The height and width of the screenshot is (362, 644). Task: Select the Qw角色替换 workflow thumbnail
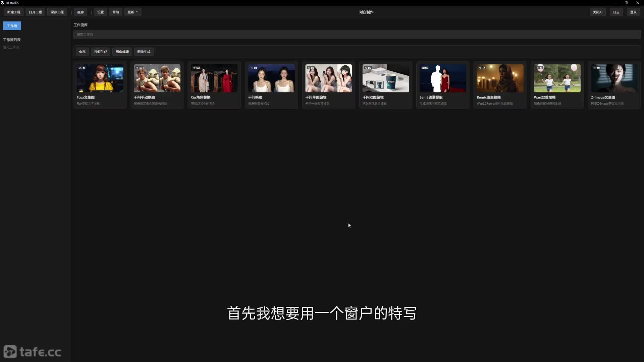click(214, 78)
